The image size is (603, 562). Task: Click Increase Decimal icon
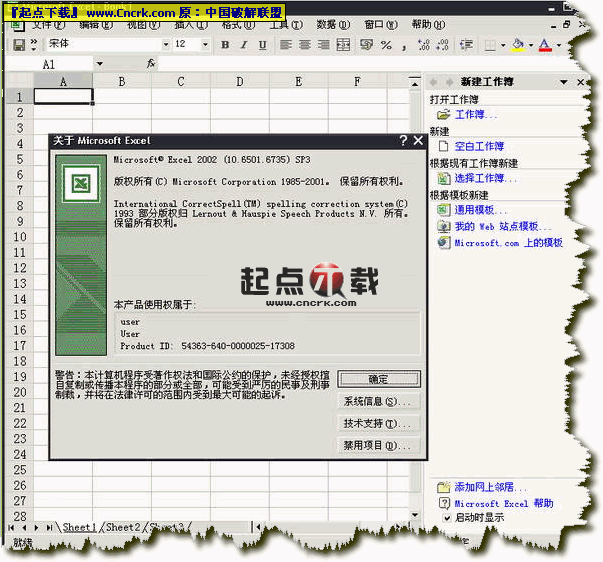423,45
